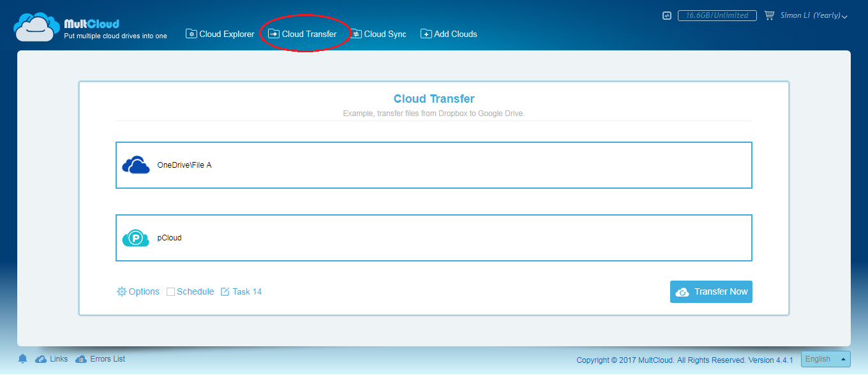Open transfer Options

click(x=138, y=291)
